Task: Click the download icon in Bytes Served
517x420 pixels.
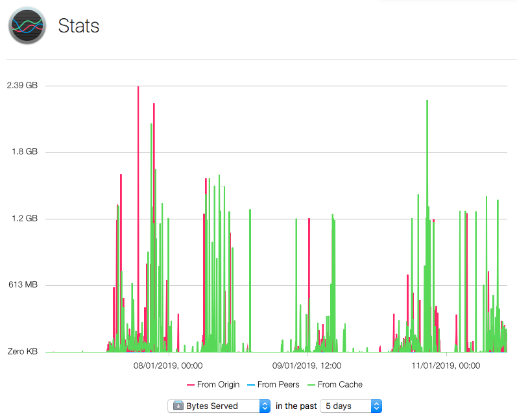Action: 178,406
